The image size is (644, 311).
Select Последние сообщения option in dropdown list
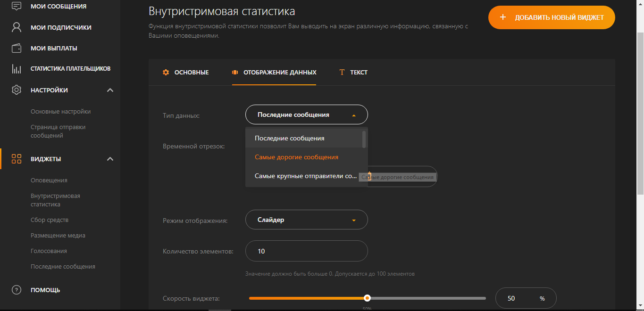click(304, 138)
